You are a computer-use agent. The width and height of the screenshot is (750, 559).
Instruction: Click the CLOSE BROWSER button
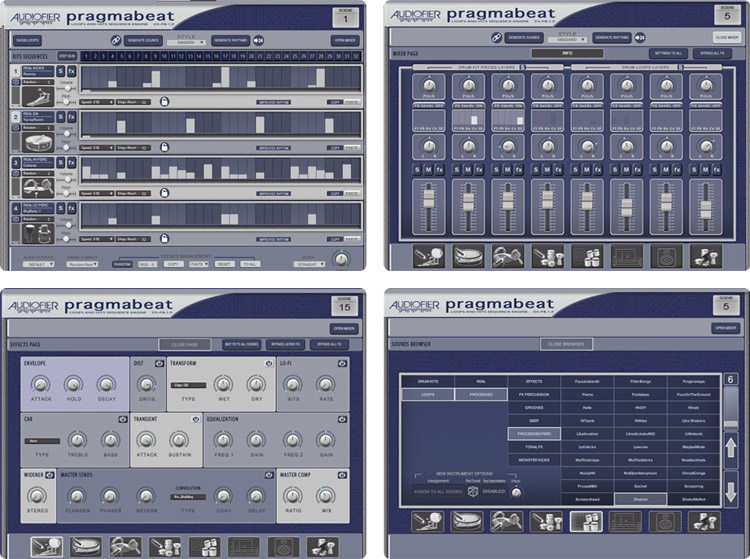click(x=566, y=344)
